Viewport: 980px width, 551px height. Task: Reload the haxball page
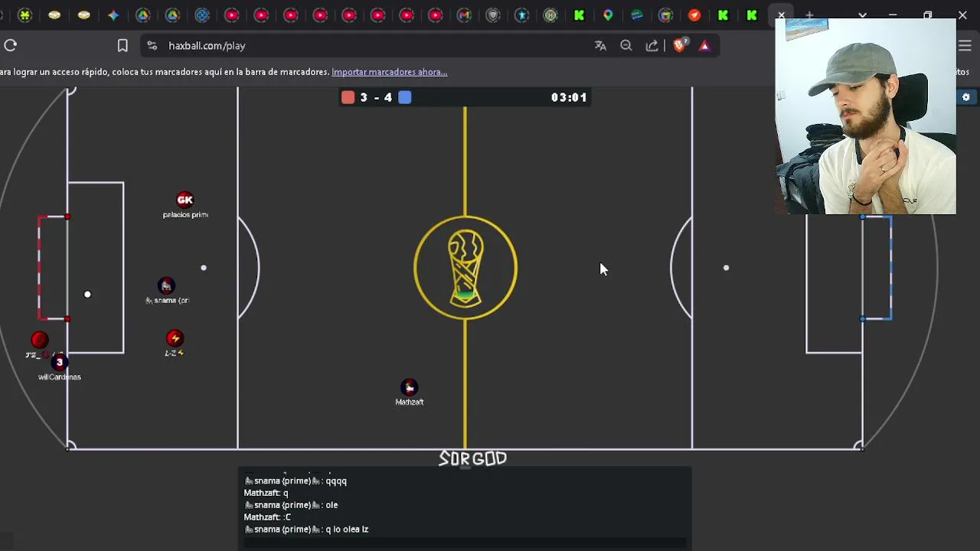(10, 46)
